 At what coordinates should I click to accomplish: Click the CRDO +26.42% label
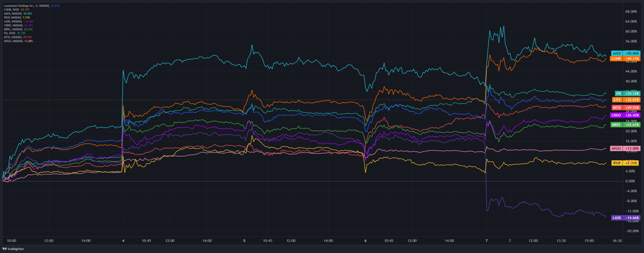(x=625, y=115)
